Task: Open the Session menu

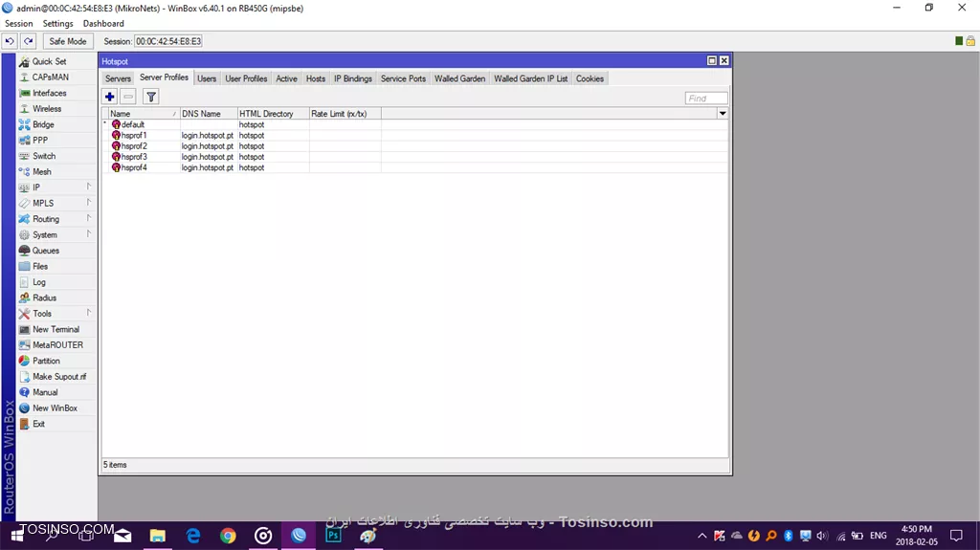Action: click(19, 23)
